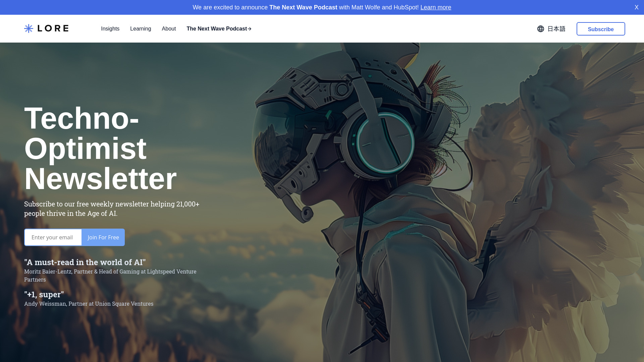Switch language to 日本語
Viewport: 644px width, 362px height.
coord(556,29)
